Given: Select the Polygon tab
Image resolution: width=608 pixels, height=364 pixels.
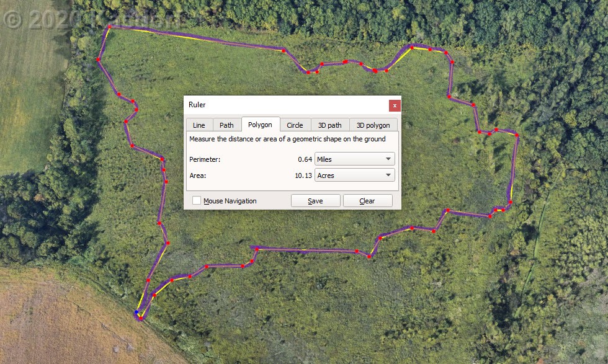Looking at the screenshot, I should click(x=260, y=124).
